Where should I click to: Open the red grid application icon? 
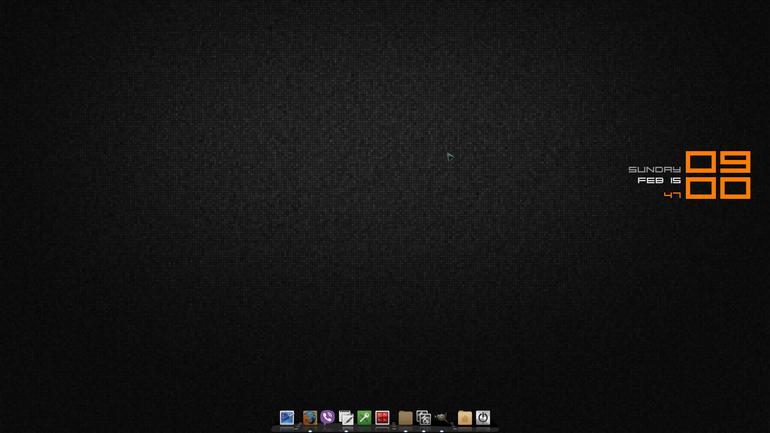click(382, 418)
